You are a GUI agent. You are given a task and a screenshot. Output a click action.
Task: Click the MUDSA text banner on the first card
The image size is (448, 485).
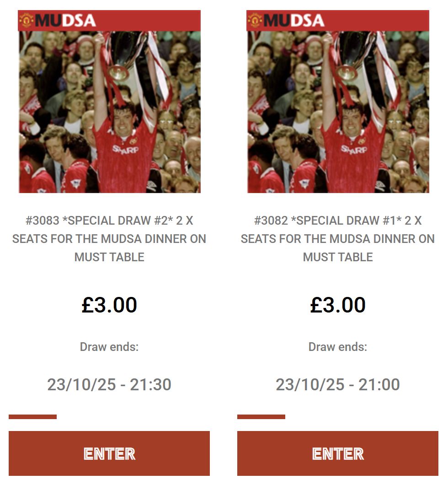coord(65,21)
